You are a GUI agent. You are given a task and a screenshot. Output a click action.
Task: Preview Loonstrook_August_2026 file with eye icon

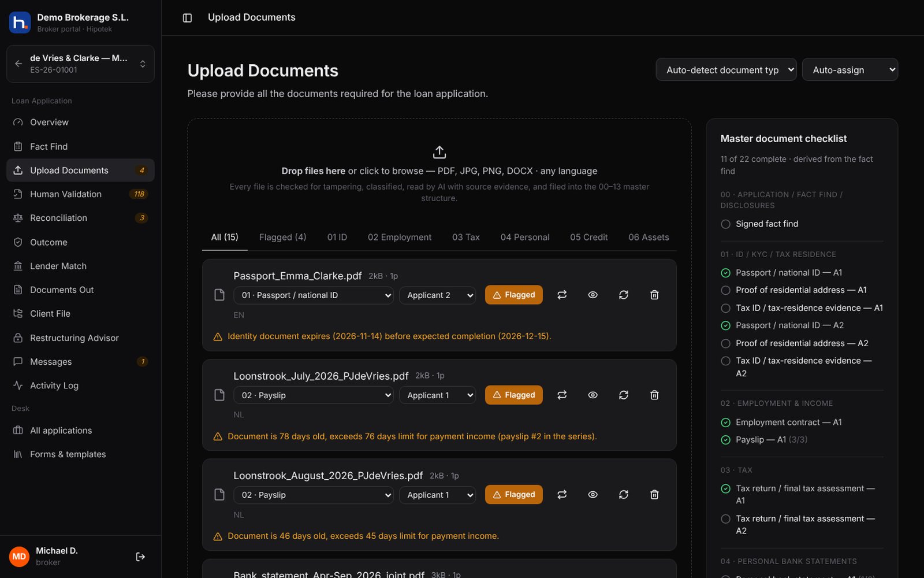593,495
